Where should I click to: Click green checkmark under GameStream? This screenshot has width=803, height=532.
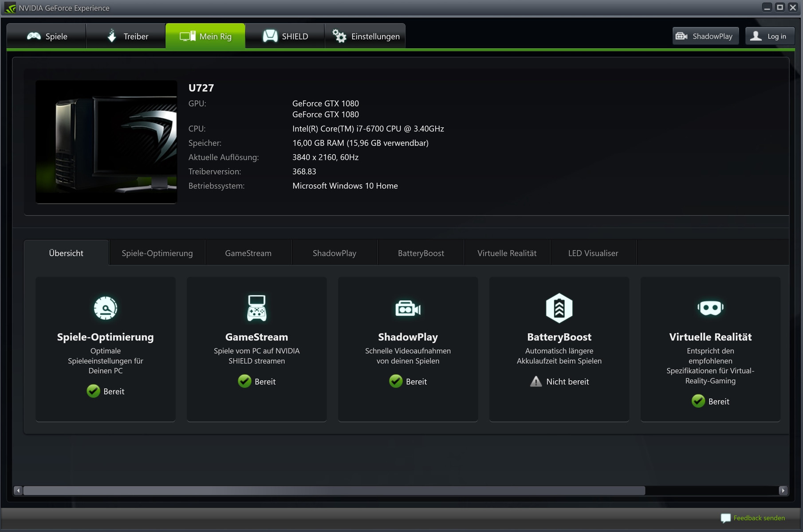pos(244,381)
